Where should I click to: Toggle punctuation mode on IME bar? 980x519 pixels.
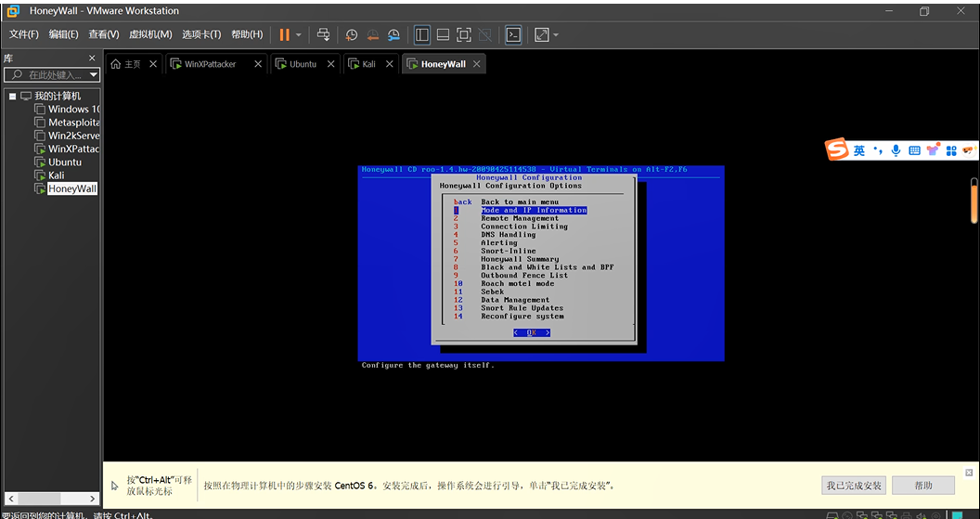point(878,150)
